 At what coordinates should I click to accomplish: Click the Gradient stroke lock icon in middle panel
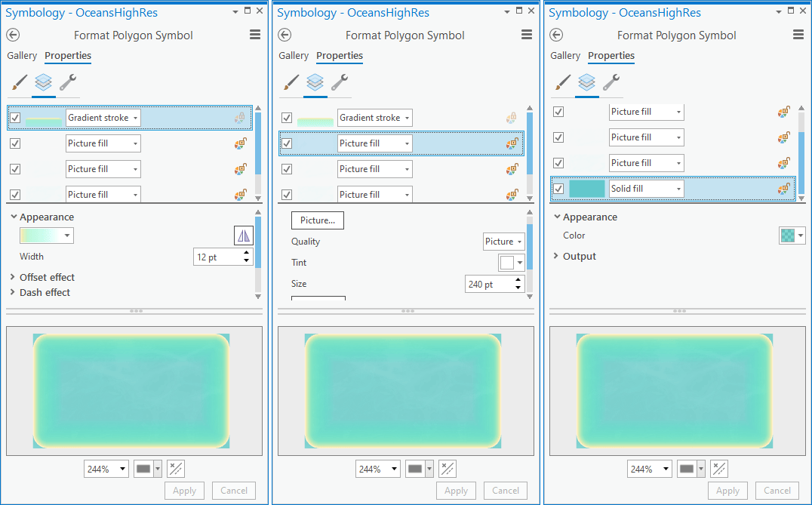pos(511,118)
